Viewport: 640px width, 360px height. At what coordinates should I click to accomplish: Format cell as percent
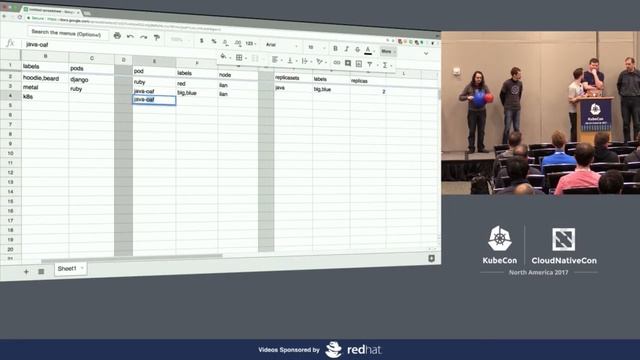[x=213, y=41]
